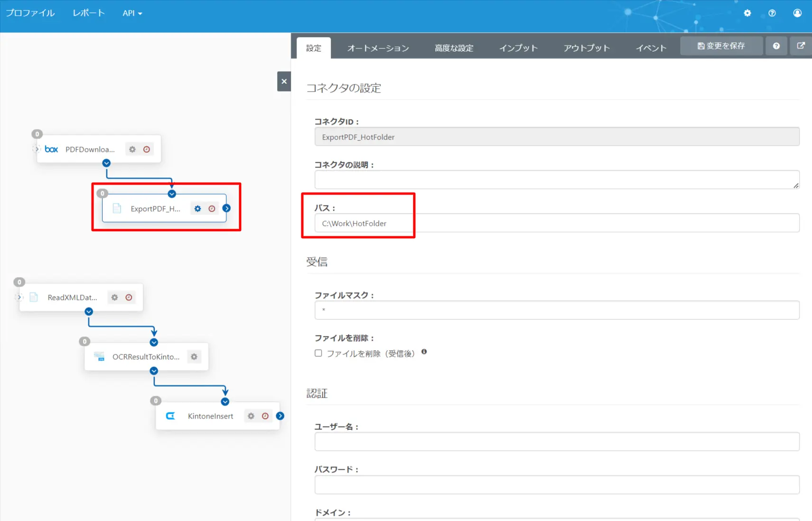
Task: Open the user account icon
Action: (x=797, y=13)
